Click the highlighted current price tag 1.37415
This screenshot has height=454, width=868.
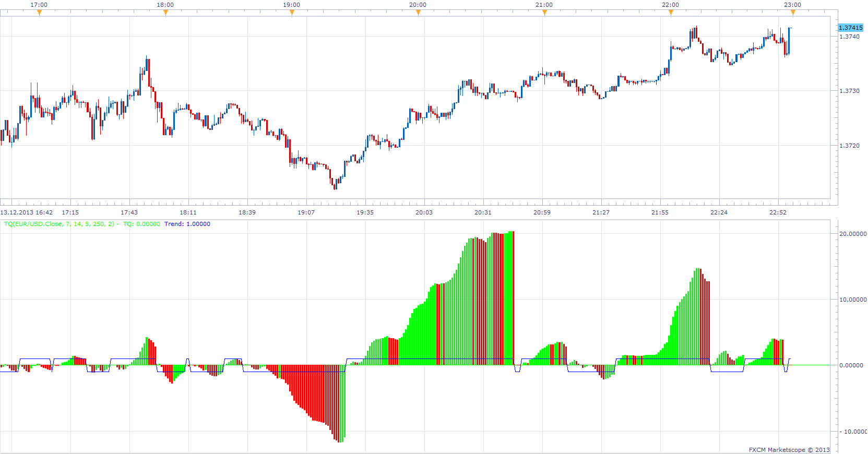pyautogui.click(x=851, y=28)
